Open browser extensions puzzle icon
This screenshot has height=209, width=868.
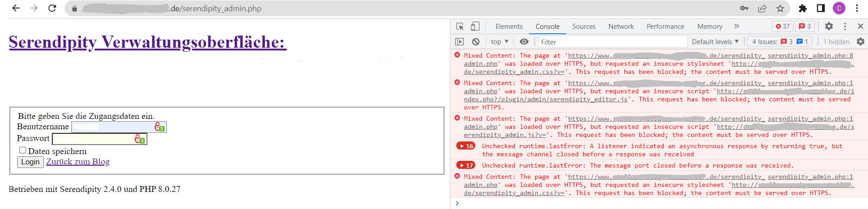pos(803,8)
